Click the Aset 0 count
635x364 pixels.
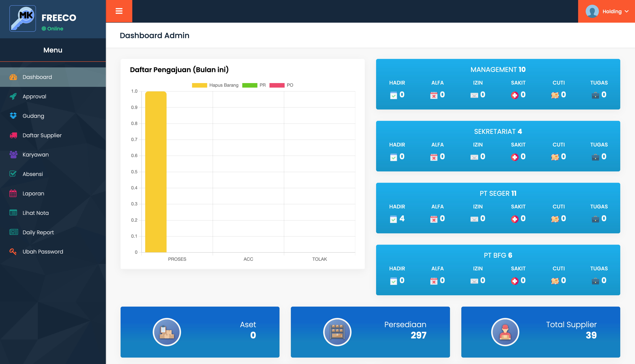253,335
